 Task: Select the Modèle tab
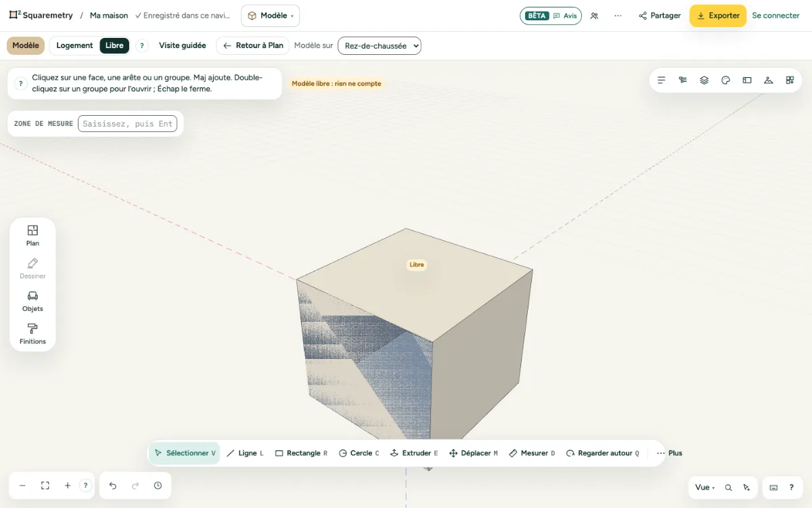point(26,45)
